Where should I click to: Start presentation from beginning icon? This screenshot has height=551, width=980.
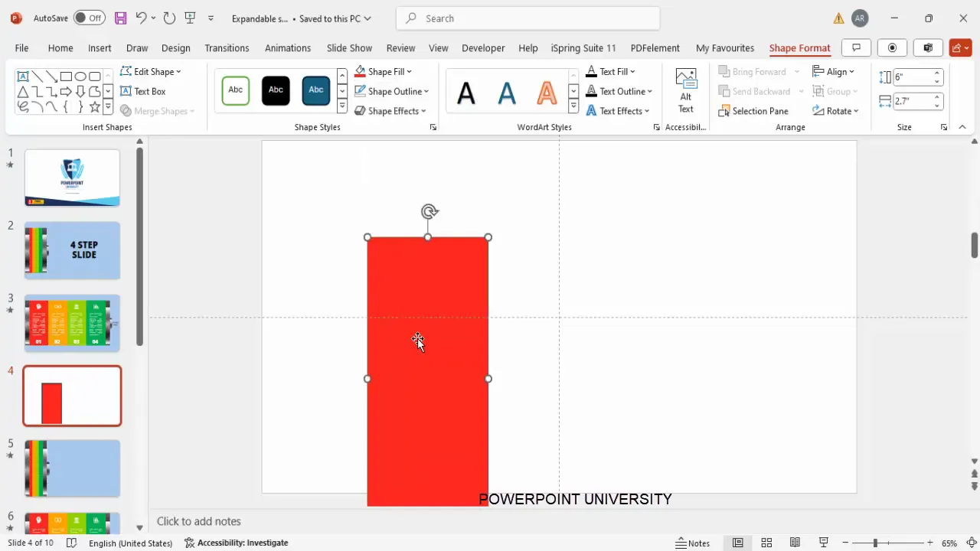(x=190, y=18)
